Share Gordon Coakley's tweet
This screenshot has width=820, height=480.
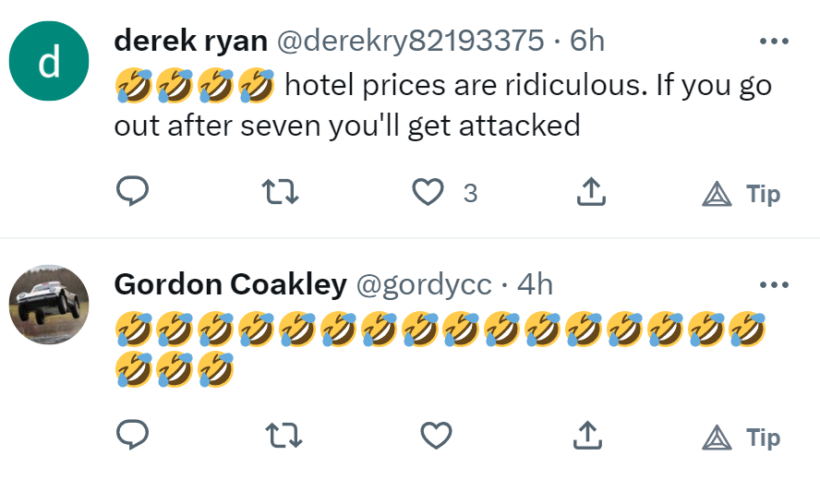coord(592,436)
